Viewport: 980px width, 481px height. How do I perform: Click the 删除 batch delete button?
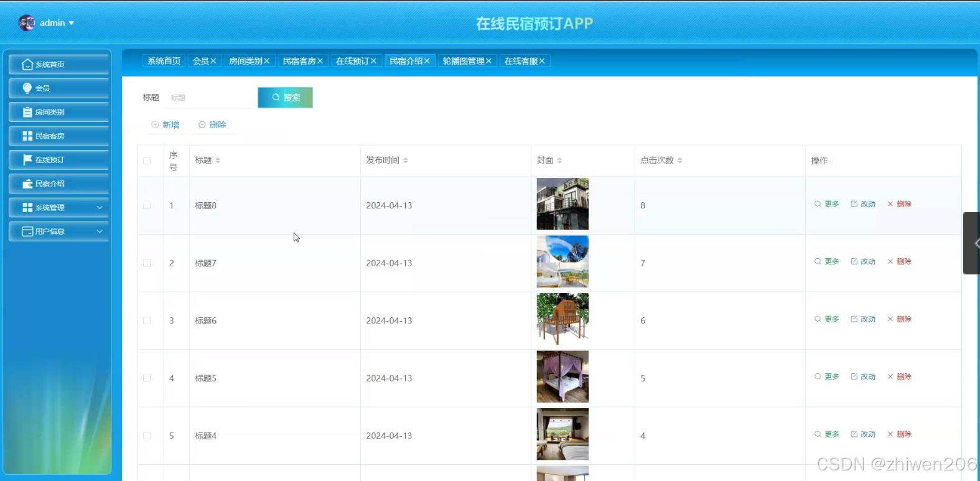pos(212,125)
